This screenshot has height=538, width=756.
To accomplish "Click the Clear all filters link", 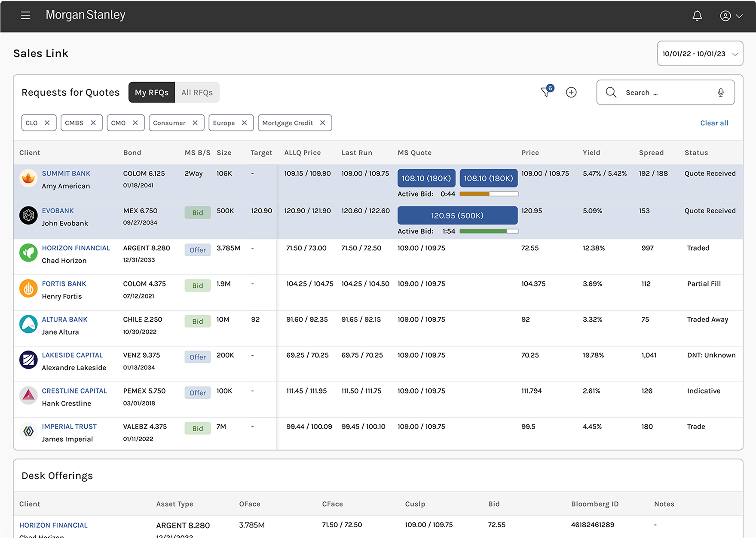I will coord(714,123).
